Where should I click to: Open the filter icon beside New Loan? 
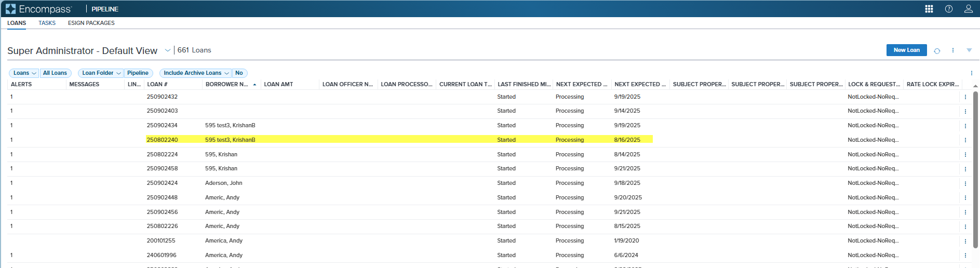(969, 50)
